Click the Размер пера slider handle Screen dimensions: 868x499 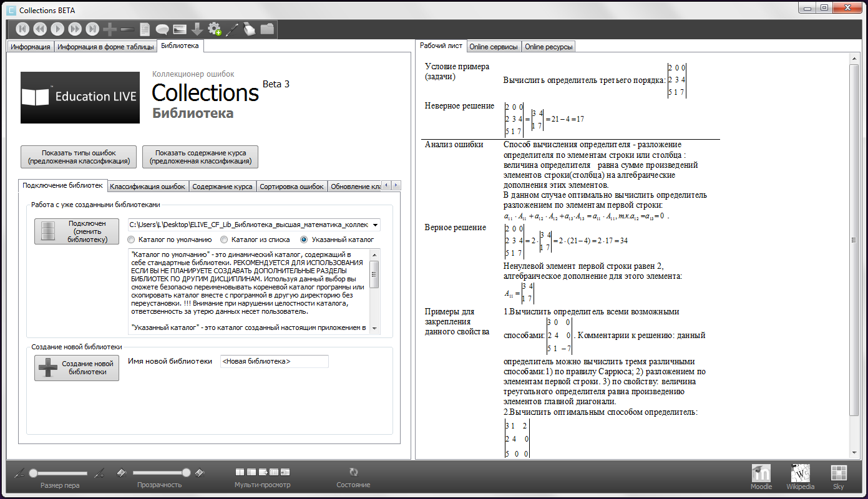33,473
